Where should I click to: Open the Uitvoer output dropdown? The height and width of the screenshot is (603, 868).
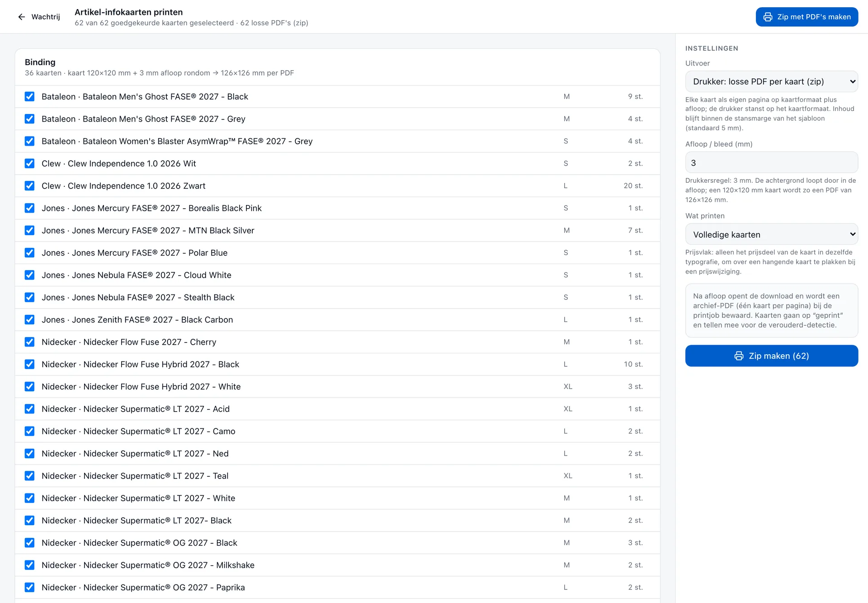point(772,81)
